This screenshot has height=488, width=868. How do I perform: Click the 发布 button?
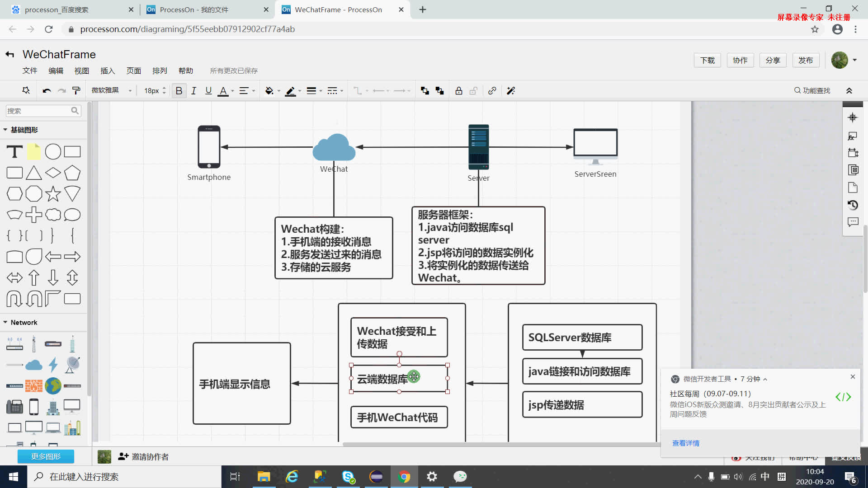tap(806, 60)
